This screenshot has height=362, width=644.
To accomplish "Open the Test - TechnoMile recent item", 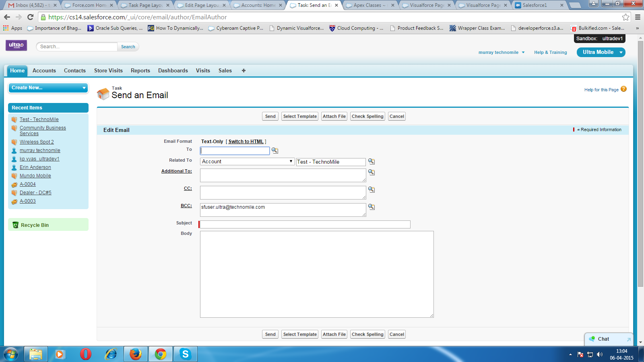I will [x=39, y=119].
